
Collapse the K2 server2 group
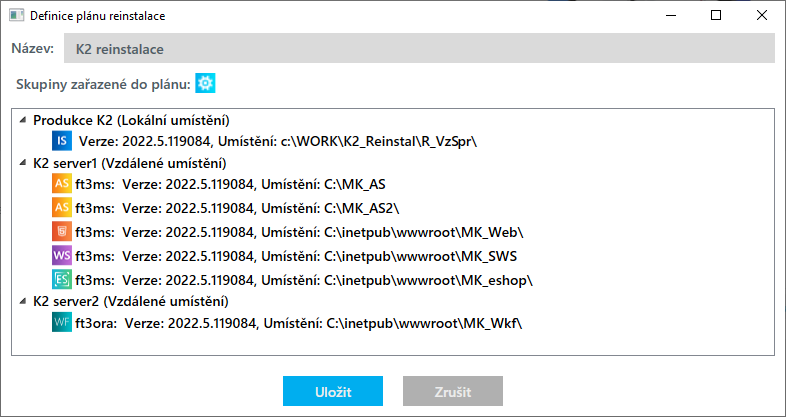[x=23, y=301]
